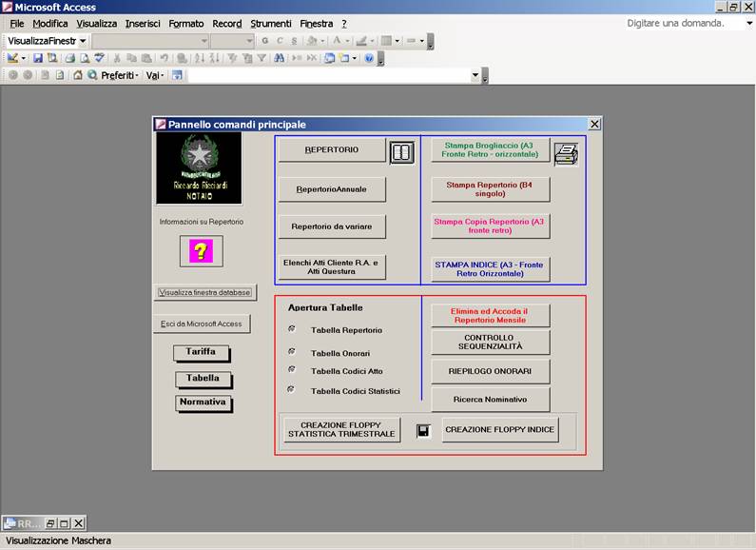Open the Modifica menu
756x550 pixels.
point(50,23)
